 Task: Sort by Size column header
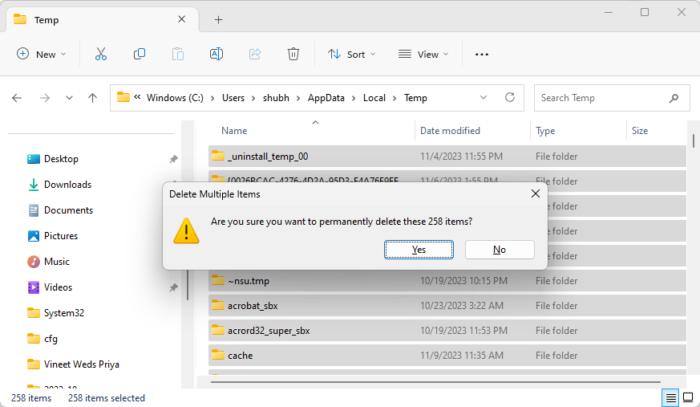[x=639, y=131]
